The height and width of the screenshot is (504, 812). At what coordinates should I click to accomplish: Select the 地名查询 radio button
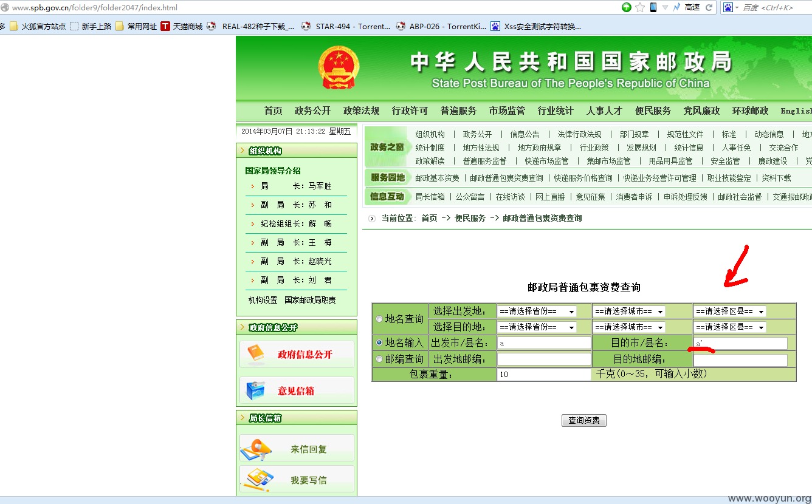point(379,319)
